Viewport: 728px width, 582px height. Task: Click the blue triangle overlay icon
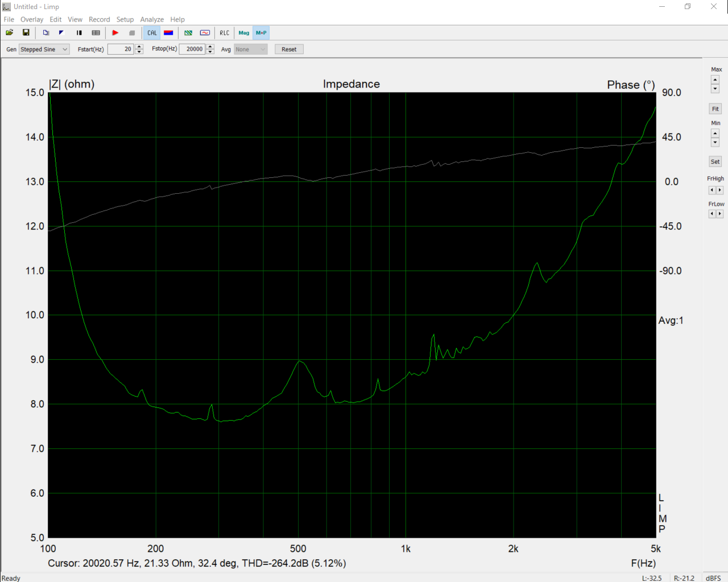61,33
